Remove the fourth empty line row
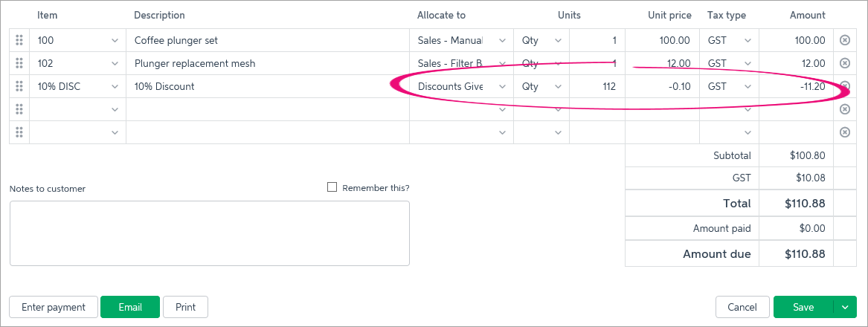Screen dimensions: 868x327 (x=845, y=109)
